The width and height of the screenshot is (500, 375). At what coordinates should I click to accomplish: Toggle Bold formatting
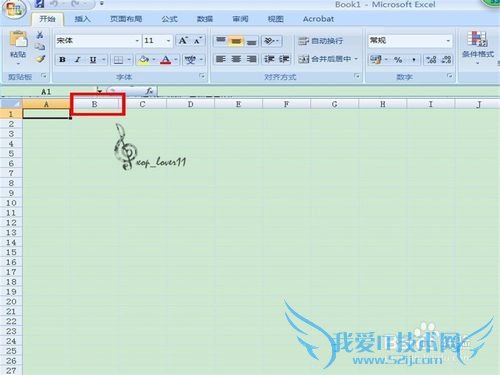(62, 60)
